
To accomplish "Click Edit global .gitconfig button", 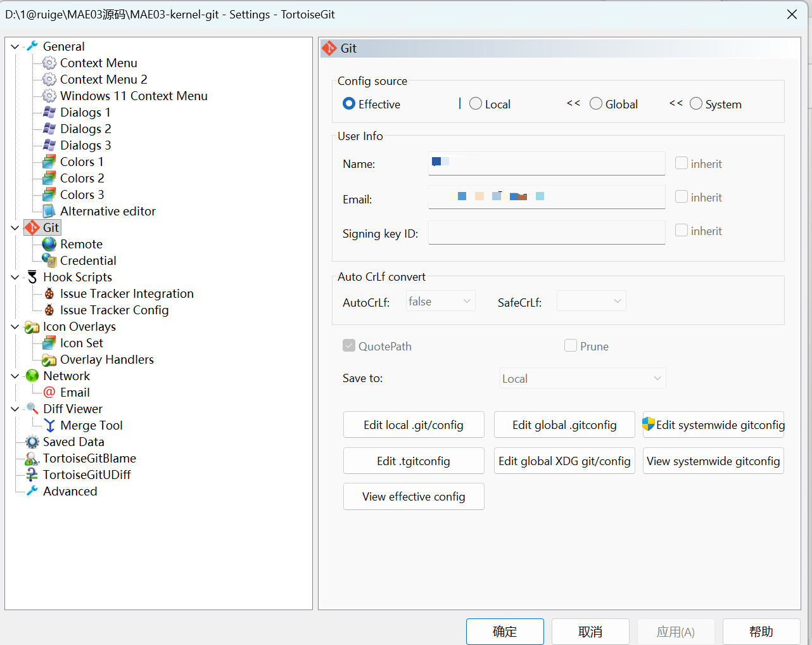I will pos(564,425).
